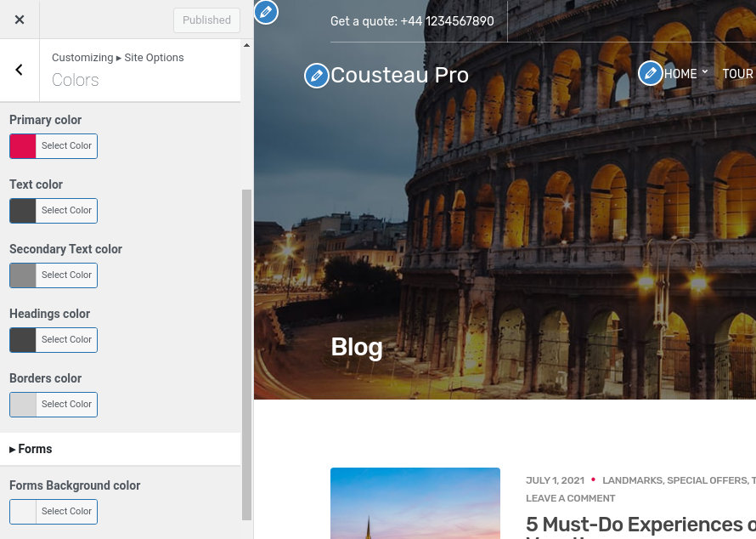Open the LEAVE A COMMENT link
Viewport: 756px width, 539px height.
[x=570, y=498]
